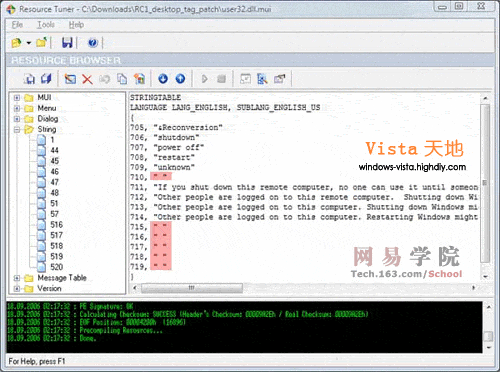
Task: Open the Tools menu
Action: point(46,25)
